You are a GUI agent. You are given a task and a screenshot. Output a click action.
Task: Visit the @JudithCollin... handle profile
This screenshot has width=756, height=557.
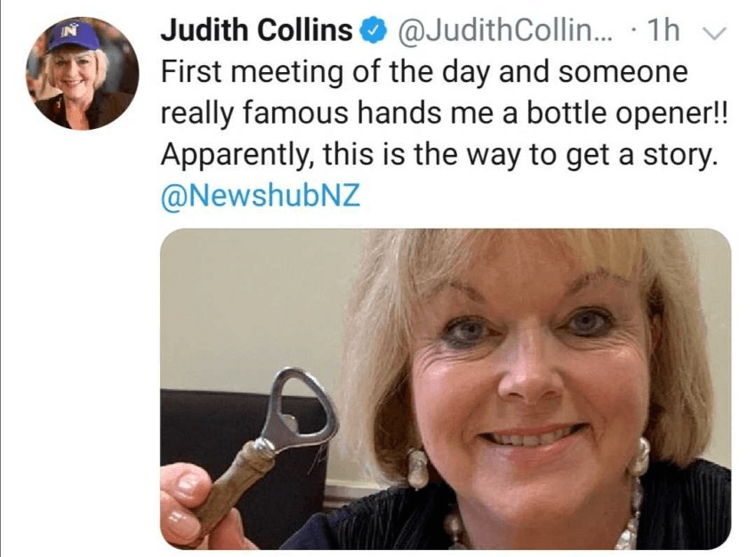click(x=504, y=31)
